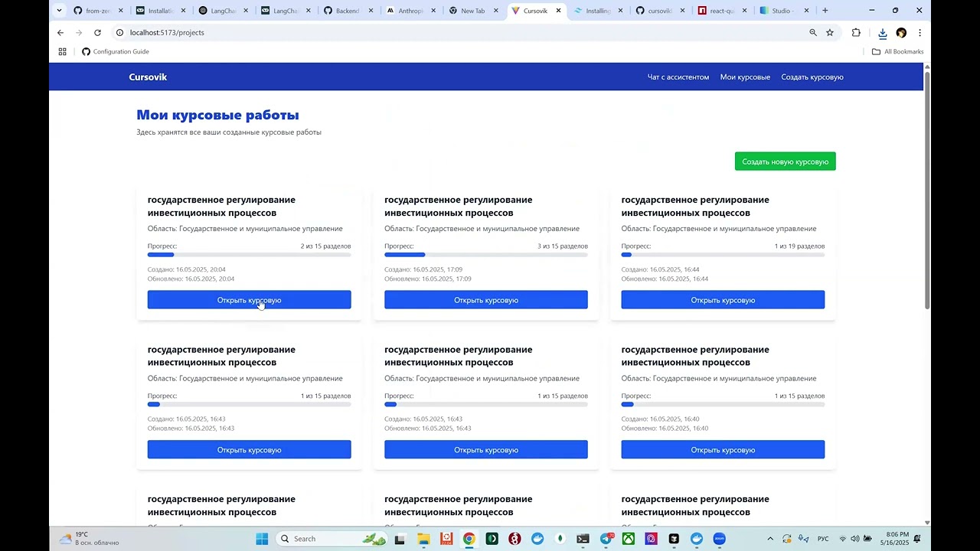980x551 pixels.
Task: Reload the page with the refresh icon
Action: pyautogui.click(x=97, y=33)
